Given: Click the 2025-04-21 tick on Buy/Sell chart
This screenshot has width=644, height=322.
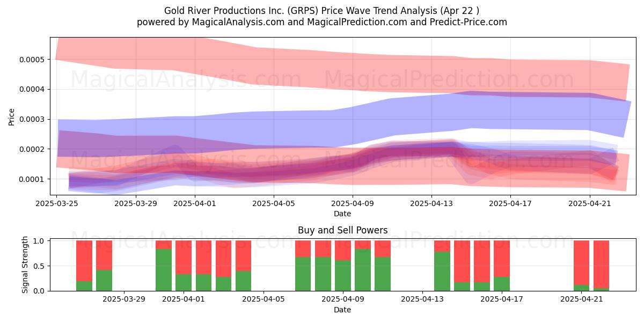Looking at the screenshot, I should (582, 299).
